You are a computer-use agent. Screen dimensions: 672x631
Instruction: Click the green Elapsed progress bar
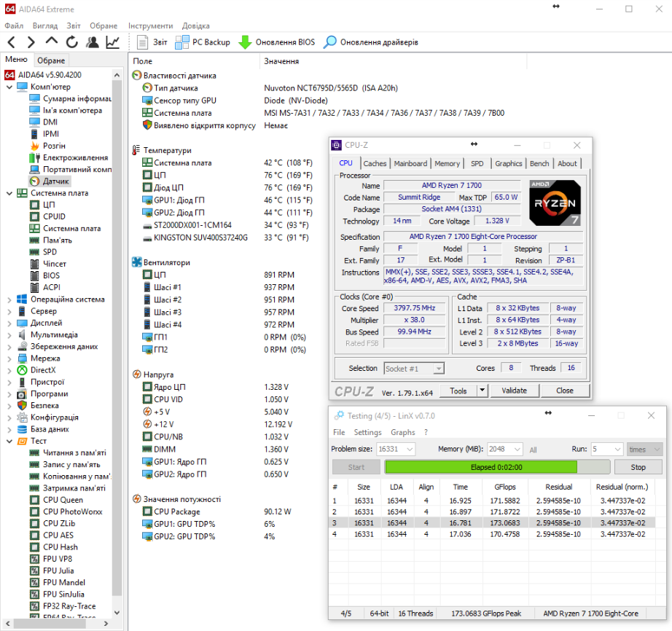click(481, 467)
